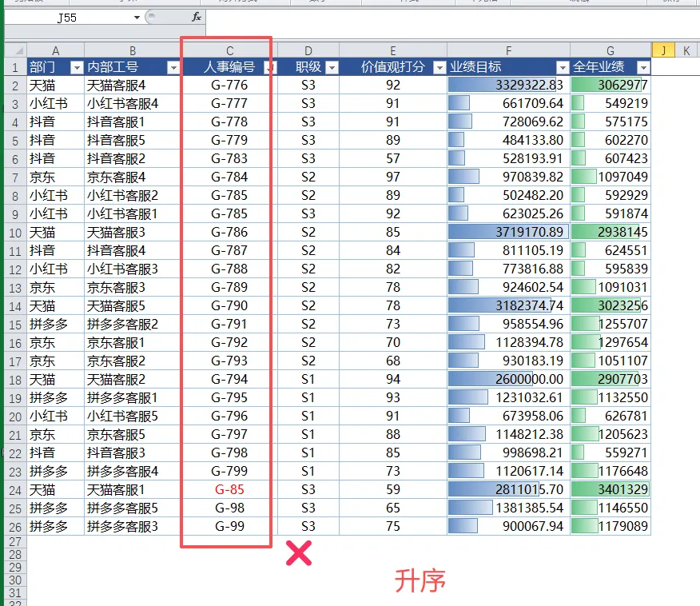Select column E header
The height and width of the screenshot is (606, 700).
[x=393, y=50]
